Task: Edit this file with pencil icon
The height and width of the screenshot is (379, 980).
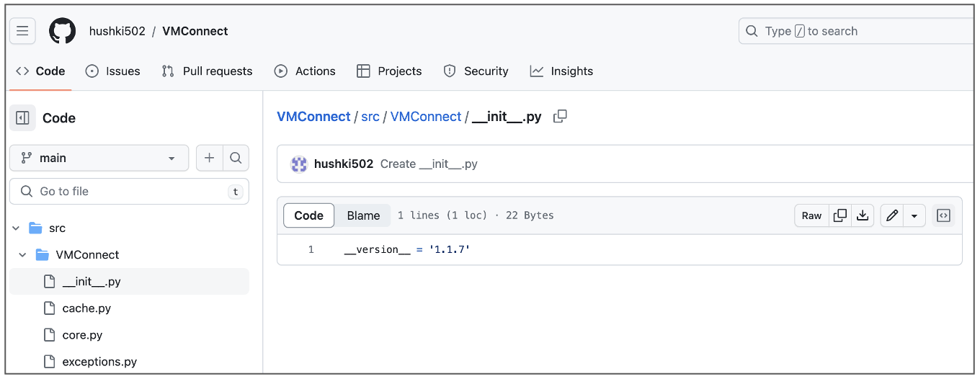Action: tap(892, 215)
